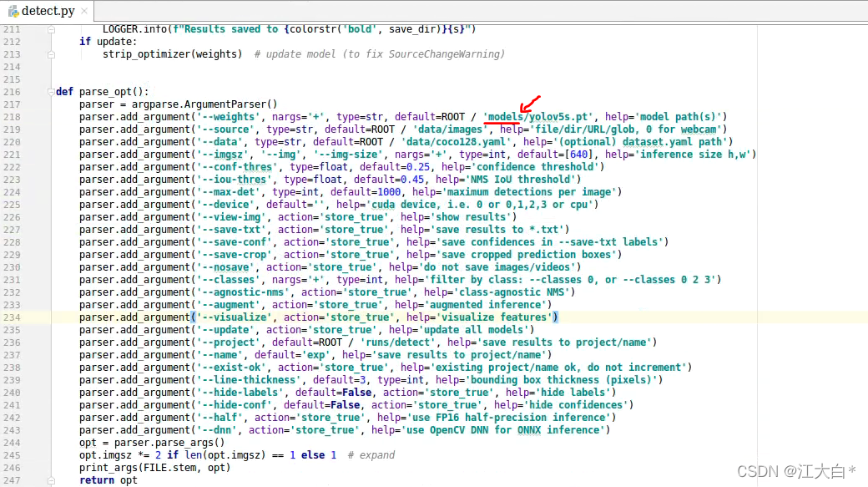Click the '--save-crop' argument string
This screenshot has width=868, height=487.
(x=235, y=255)
